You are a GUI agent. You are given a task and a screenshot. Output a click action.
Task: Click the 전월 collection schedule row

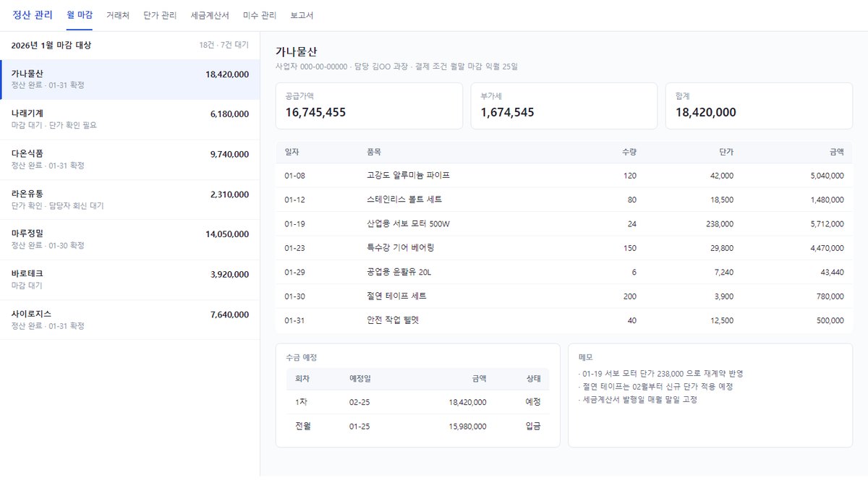(417, 427)
